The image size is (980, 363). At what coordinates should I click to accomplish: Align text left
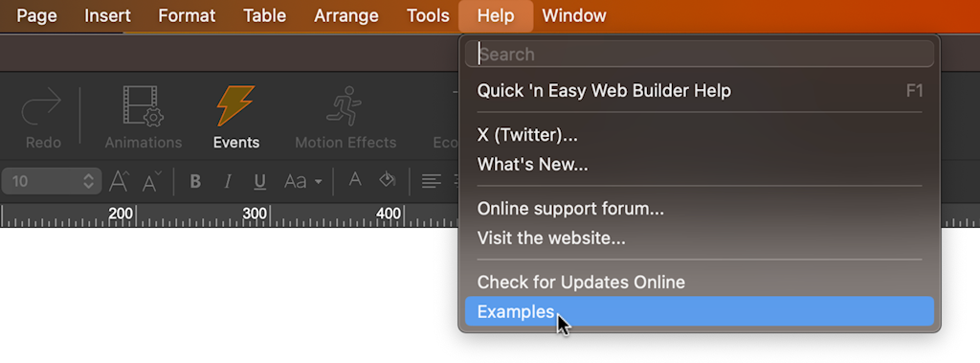430,182
